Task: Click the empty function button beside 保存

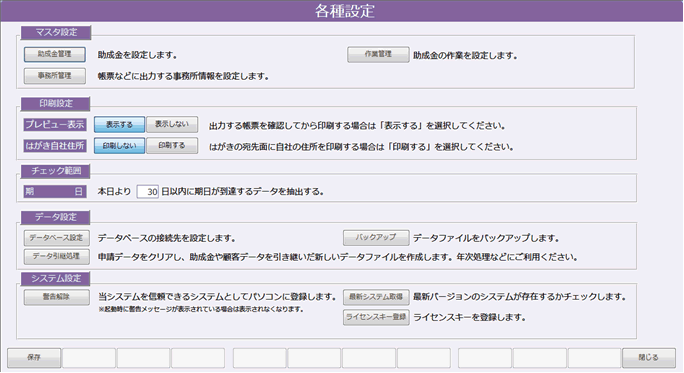Action: (x=89, y=358)
